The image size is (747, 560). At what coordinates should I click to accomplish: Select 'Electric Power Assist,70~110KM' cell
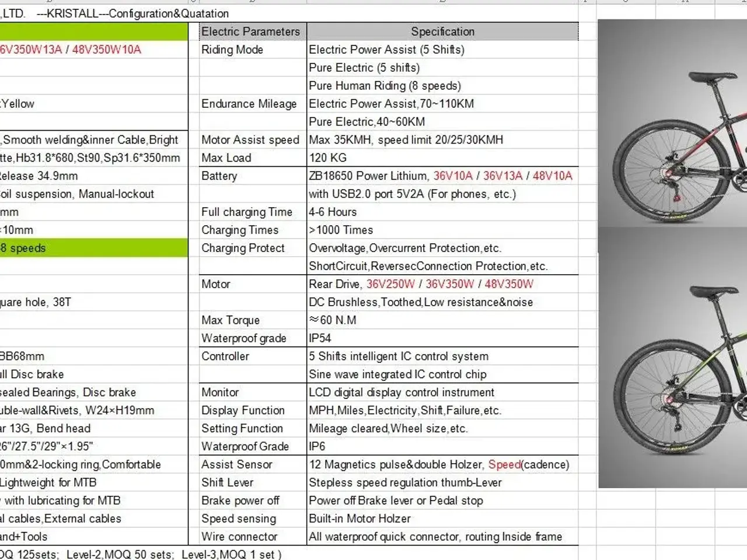(x=442, y=104)
